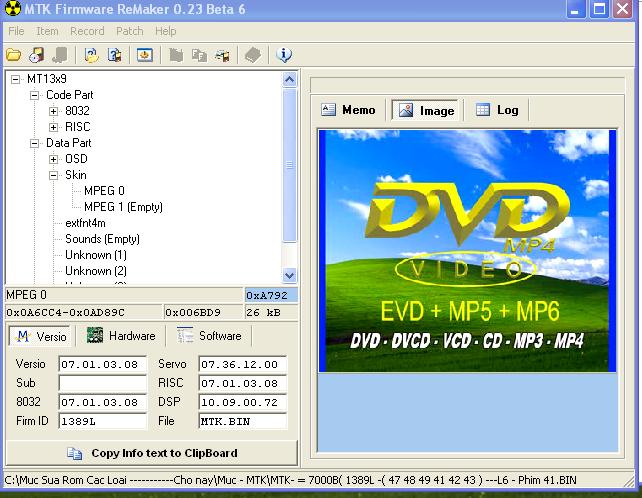Image resolution: width=642 pixels, height=498 pixels.
Task: Click the save item toolbar icon with question mark
Action: click(115, 54)
